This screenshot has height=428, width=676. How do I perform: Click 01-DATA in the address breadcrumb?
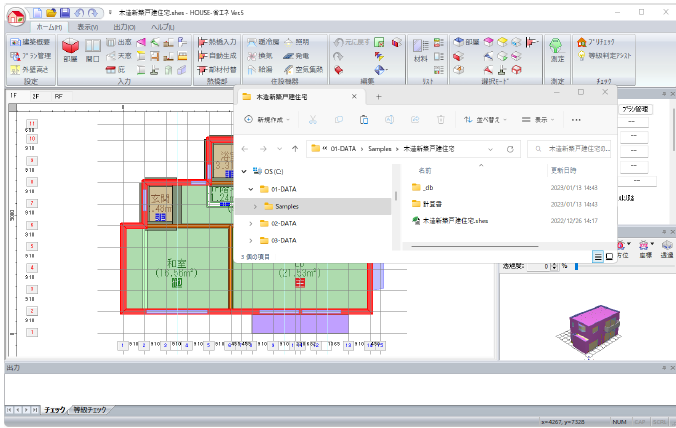(x=343, y=149)
